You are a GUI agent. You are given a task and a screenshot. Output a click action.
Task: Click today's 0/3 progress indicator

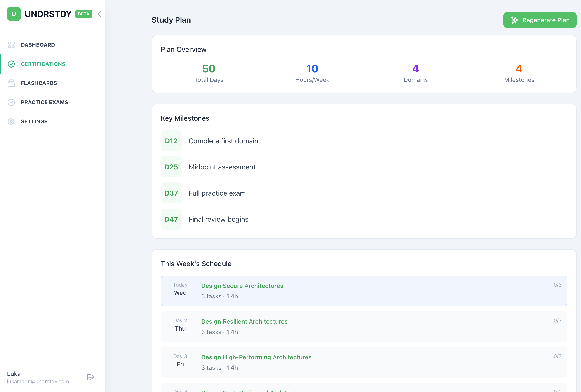point(557,285)
